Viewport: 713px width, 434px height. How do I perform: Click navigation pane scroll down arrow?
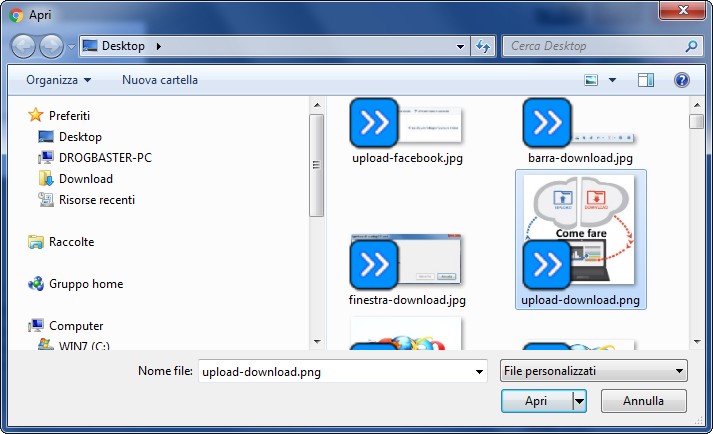(317, 342)
